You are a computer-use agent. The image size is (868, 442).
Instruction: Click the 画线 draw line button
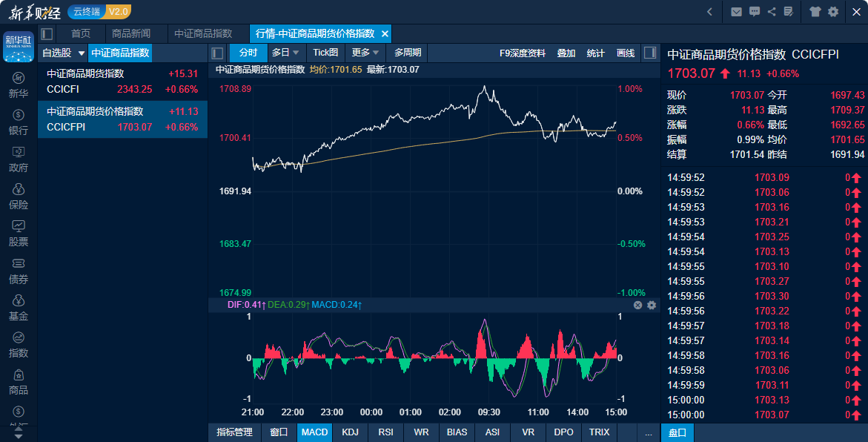point(626,53)
